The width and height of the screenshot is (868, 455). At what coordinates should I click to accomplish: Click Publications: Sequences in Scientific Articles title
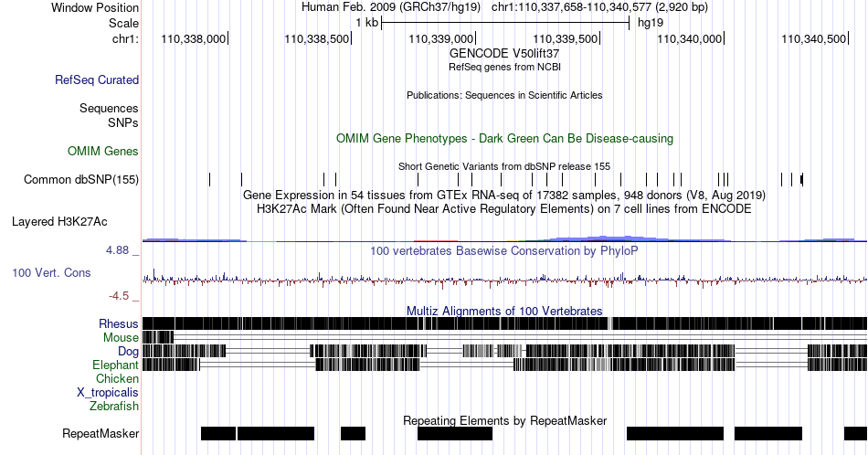pos(504,95)
